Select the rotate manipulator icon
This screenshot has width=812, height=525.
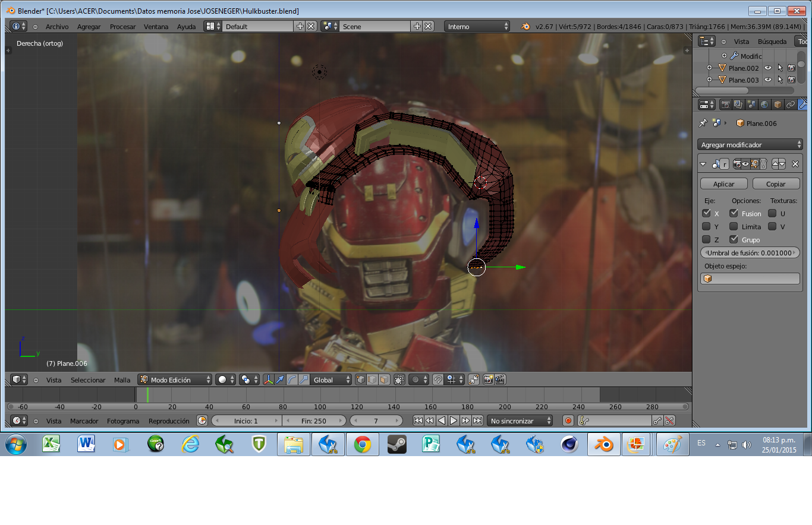coord(292,379)
